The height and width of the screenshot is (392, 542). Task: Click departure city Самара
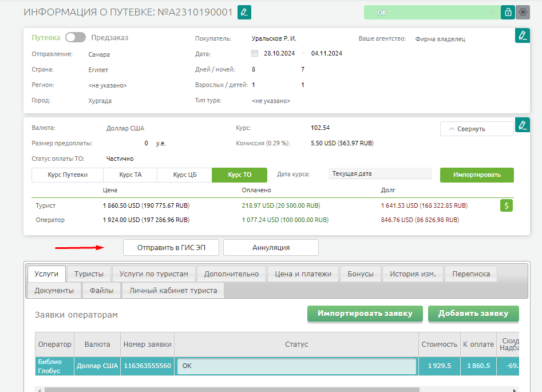point(99,54)
